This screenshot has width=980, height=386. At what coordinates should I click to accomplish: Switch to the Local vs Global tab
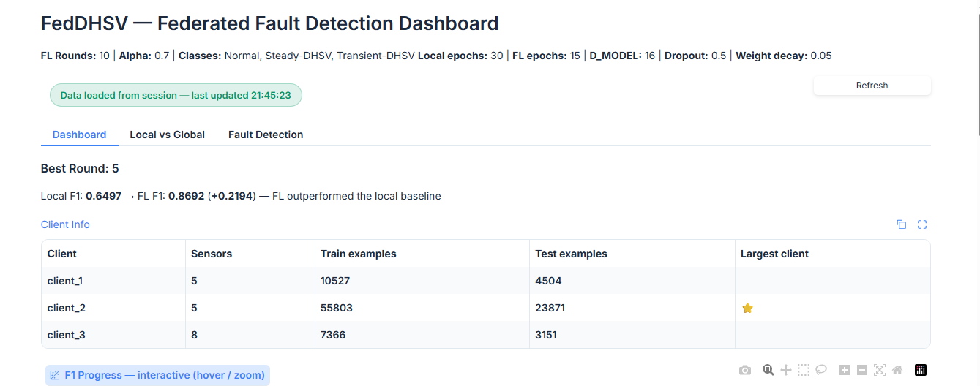(x=168, y=135)
